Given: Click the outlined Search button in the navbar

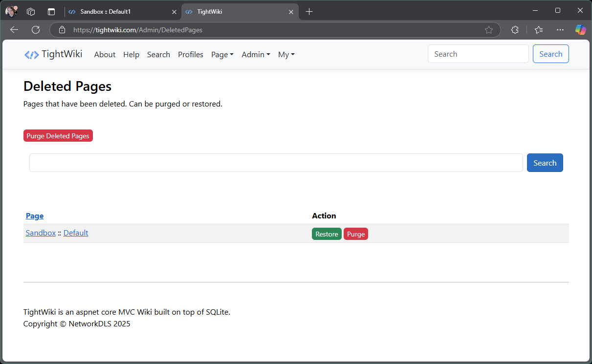Looking at the screenshot, I should (551, 54).
